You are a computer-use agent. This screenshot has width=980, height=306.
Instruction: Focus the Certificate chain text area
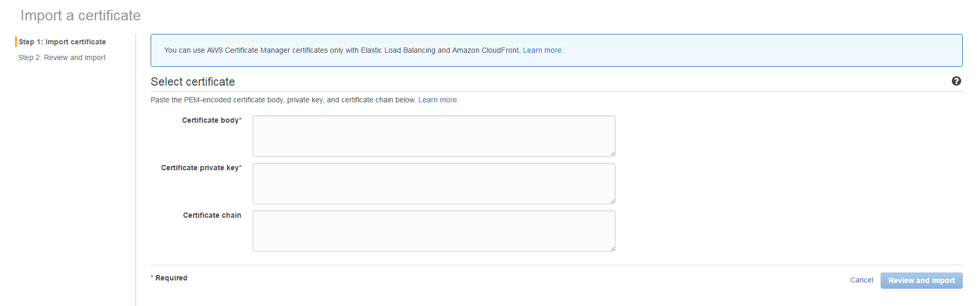point(434,231)
